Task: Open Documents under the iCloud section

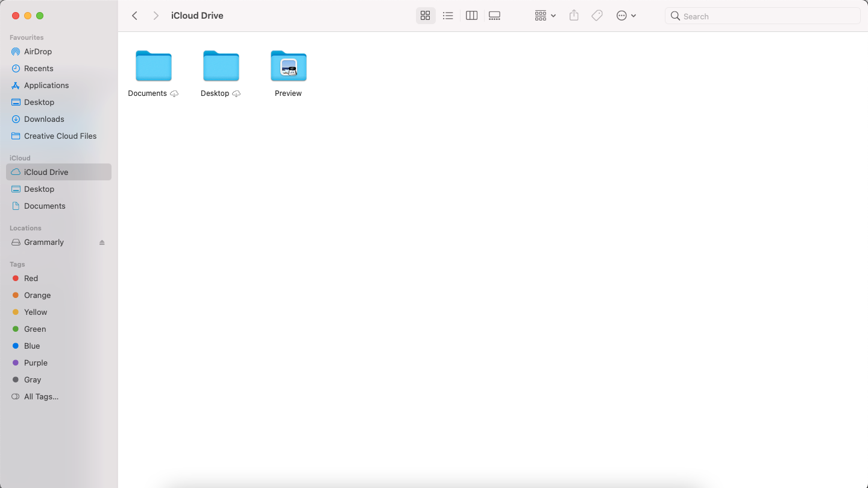Action: (58, 206)
